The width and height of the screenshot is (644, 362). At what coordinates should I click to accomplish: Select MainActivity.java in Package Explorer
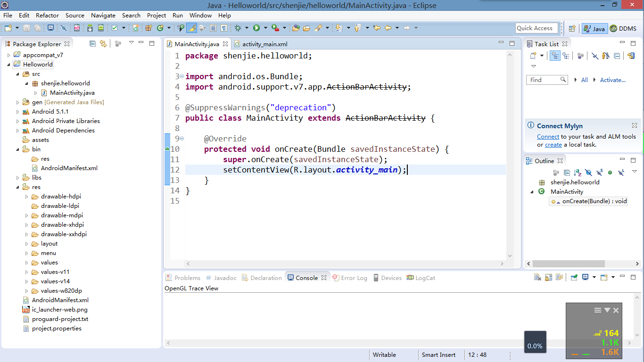(72, 92)
